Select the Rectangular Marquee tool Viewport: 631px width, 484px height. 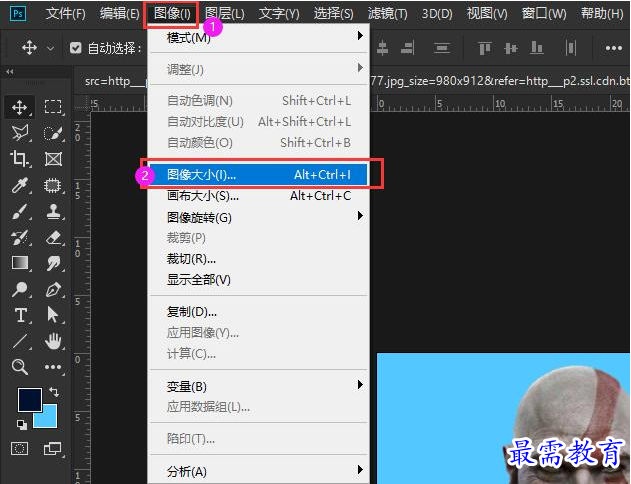[53, 107]
